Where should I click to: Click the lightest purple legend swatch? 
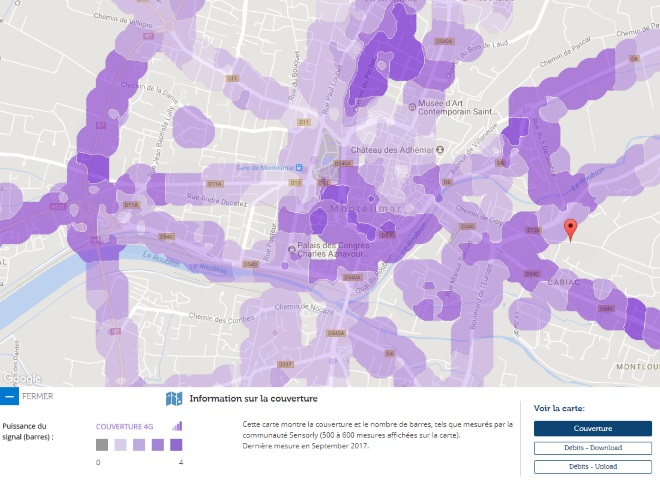pyautogui.click(x=121, y=445)
